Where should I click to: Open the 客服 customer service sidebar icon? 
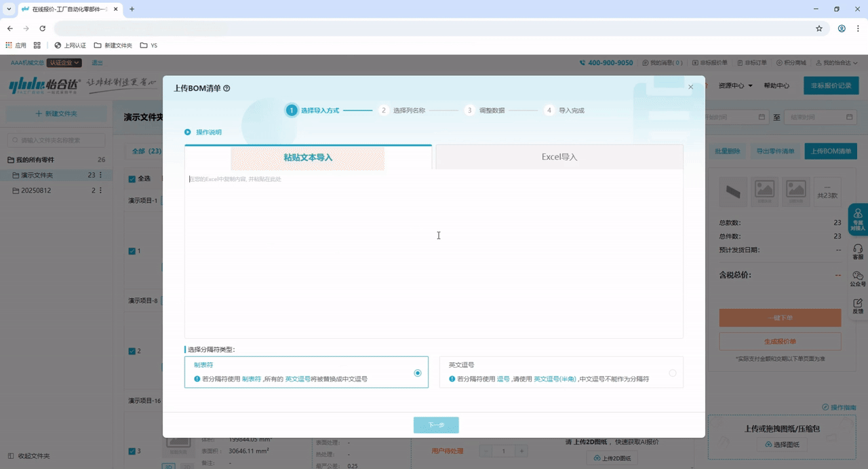[858, 251]
